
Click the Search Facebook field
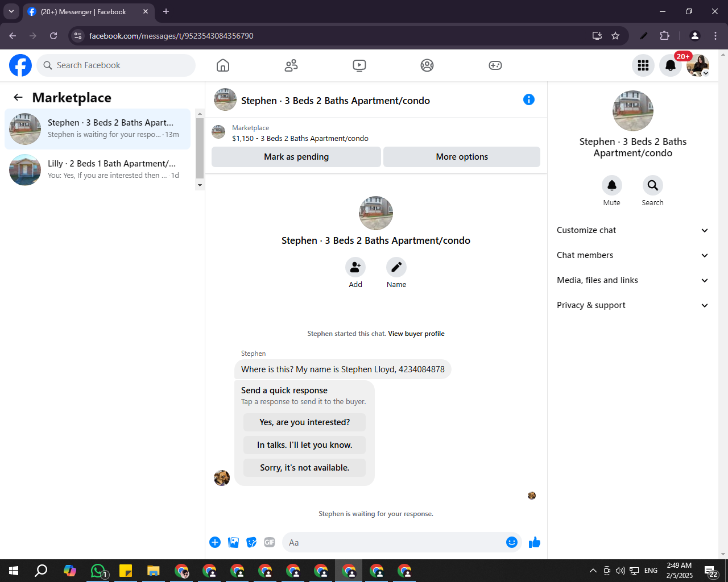116,65
